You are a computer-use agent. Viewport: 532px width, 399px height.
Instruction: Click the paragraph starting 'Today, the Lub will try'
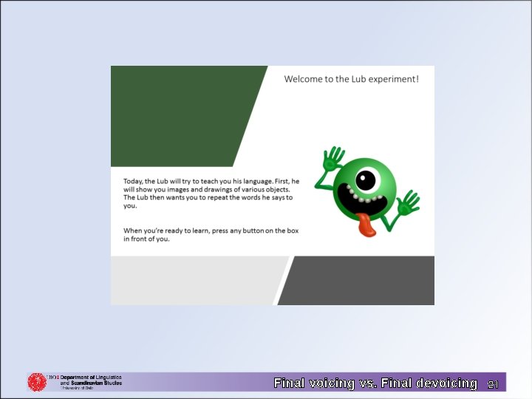click(x=211, y=194)
